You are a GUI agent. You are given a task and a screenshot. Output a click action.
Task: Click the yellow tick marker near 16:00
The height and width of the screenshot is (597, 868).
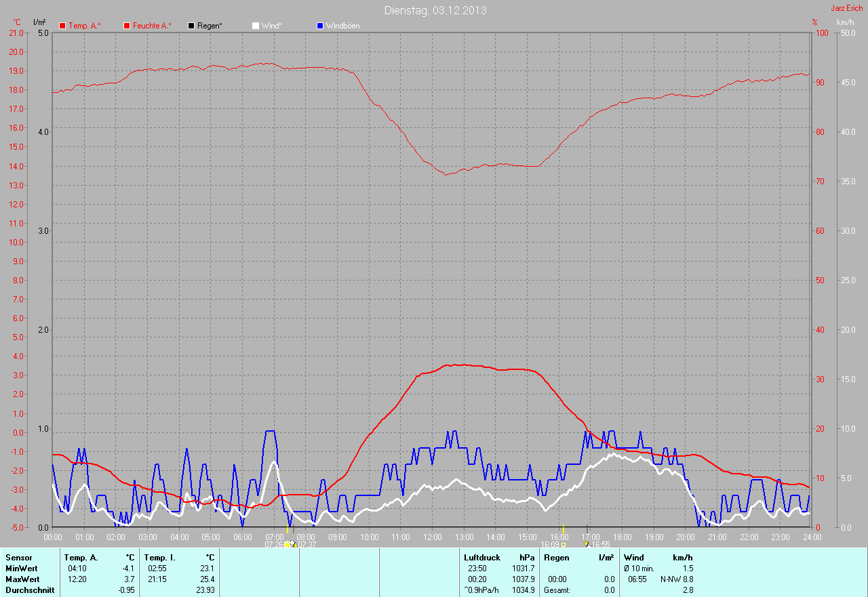tap(564, 529)
